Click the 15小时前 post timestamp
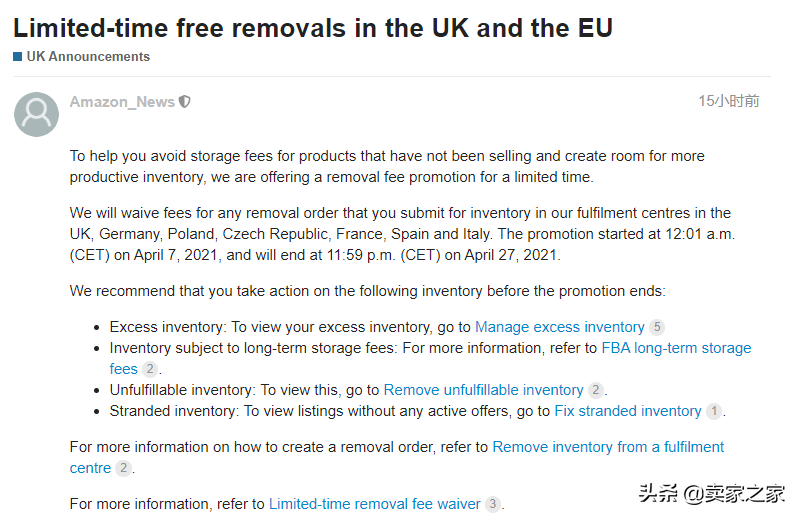 click(x=729, y=101)
